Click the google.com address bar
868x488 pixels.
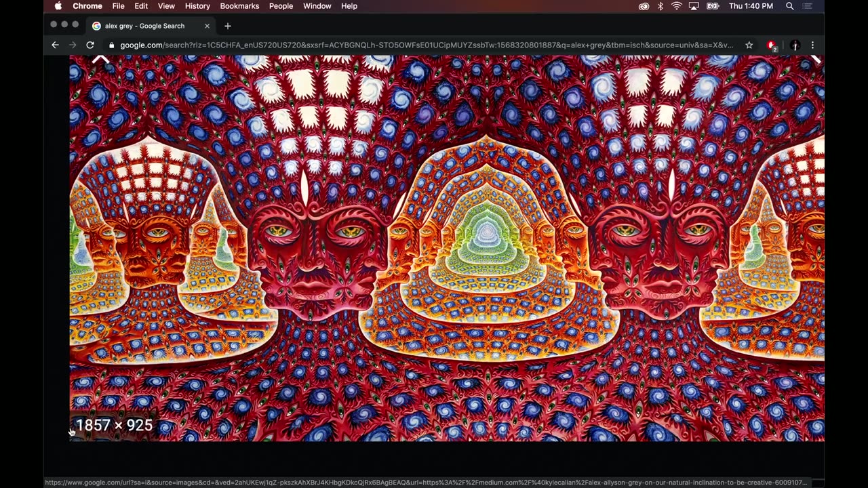pyautogui.click(x=426, y=45)
